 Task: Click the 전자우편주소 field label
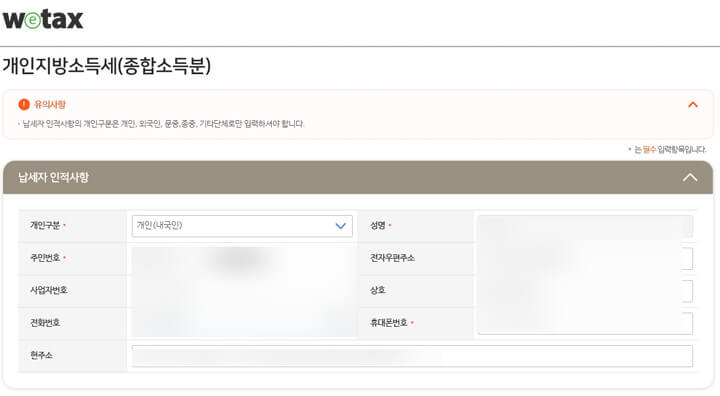pos(393,258)
